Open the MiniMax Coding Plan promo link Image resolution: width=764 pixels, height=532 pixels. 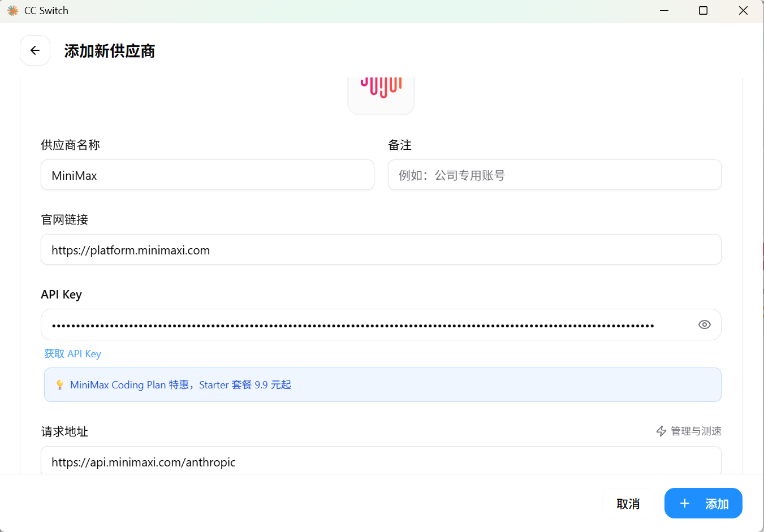180,385
